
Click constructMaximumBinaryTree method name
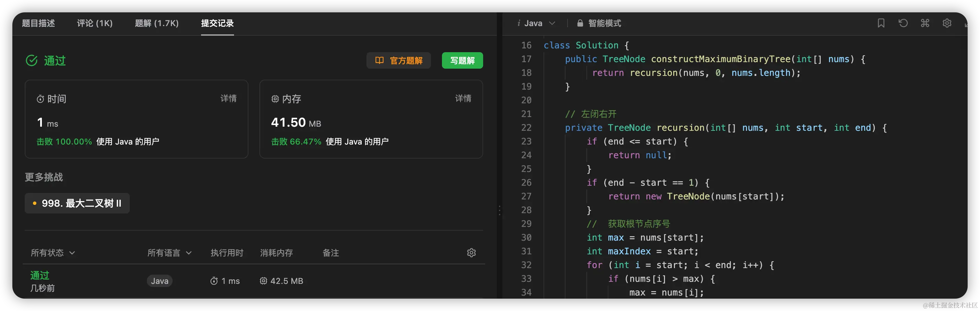(x=721, y=59)
